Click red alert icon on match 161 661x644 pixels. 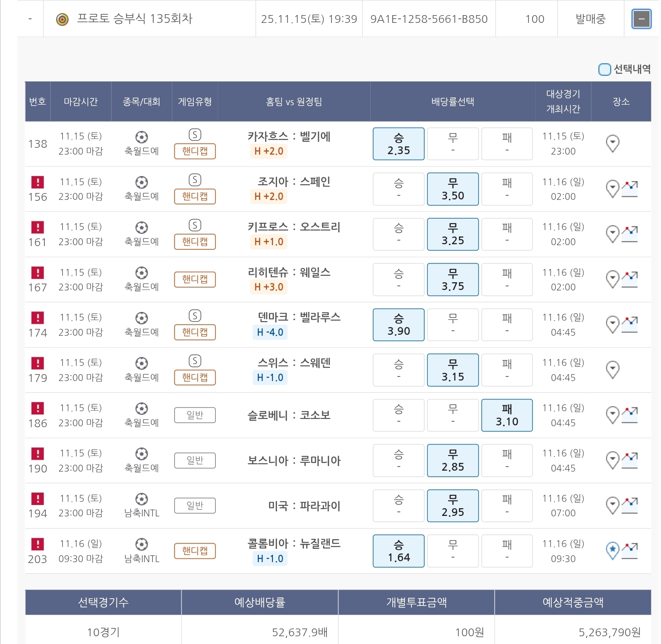pos(37,227)
